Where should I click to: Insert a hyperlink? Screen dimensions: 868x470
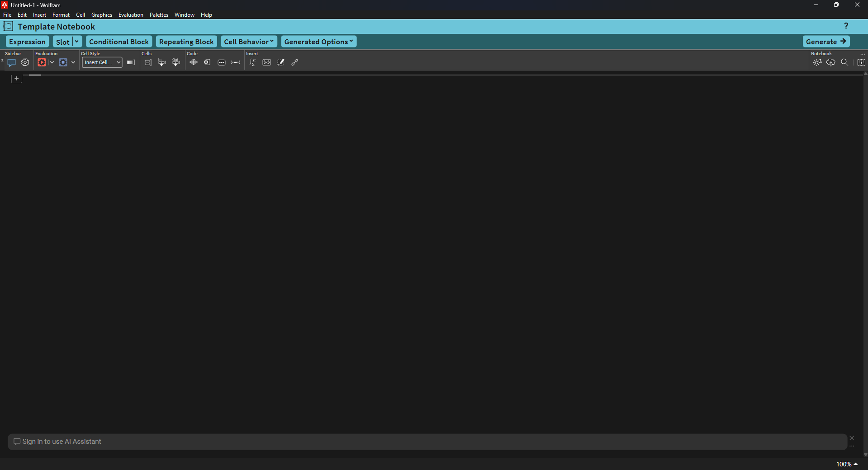coord(295,62)
